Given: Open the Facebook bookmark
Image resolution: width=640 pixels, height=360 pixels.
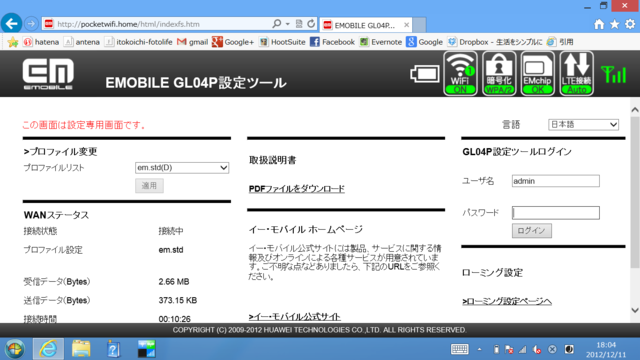Looking at the screenshot, I should pos(332,42).
